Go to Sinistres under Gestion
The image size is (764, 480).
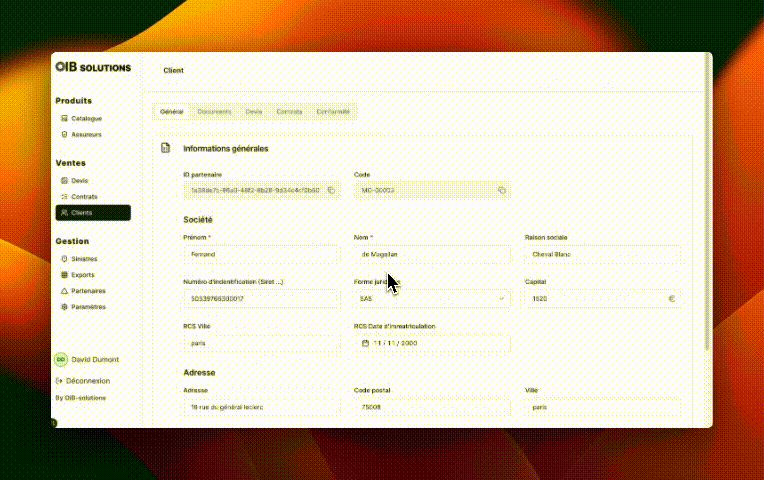84,258
